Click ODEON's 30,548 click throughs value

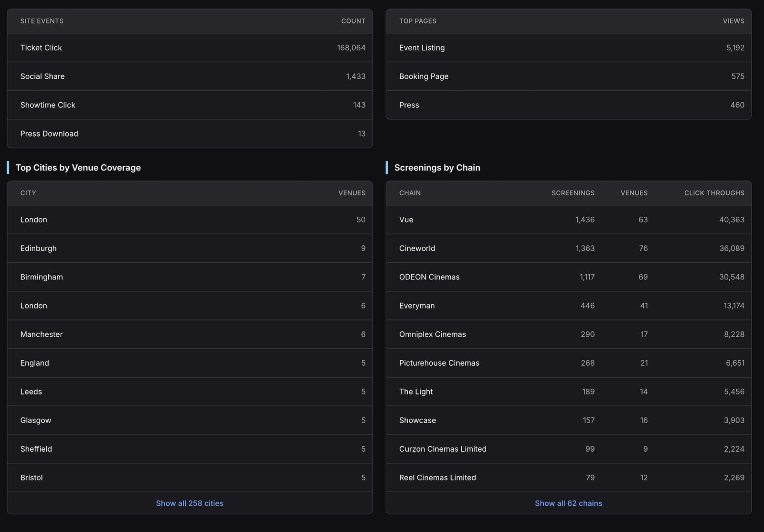732,277
